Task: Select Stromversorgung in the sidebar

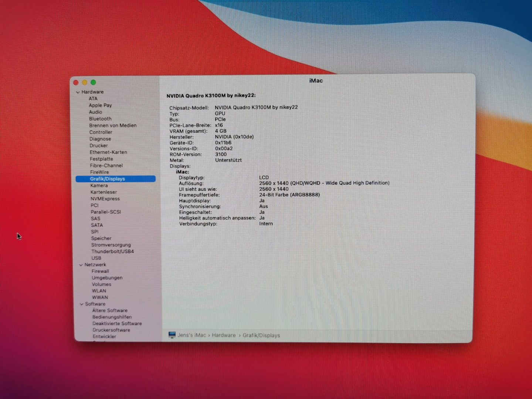Action: coord(111,245)
